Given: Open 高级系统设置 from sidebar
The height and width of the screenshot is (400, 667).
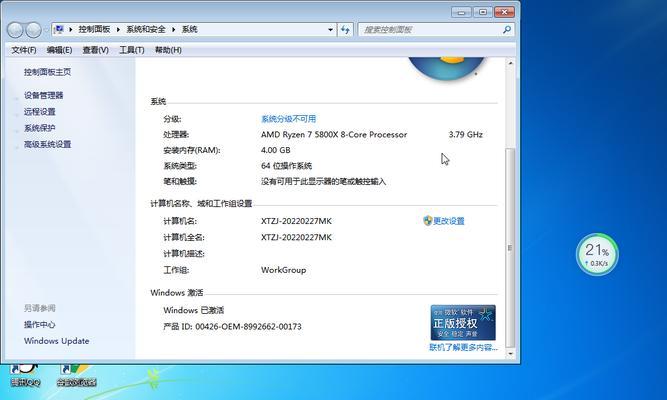Looking at the screenshot, I should 47,144.
